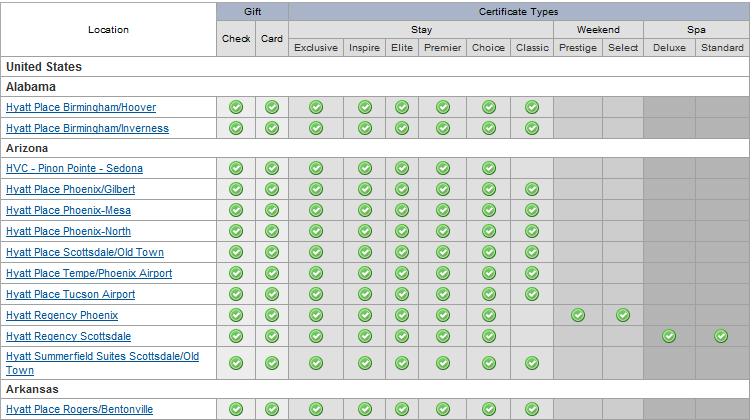Viewport: 753px width, 420px height.
Task: Click Inspire checkmark for Summerfield Suites Scottsdale
Action: [x=365, y=363]
